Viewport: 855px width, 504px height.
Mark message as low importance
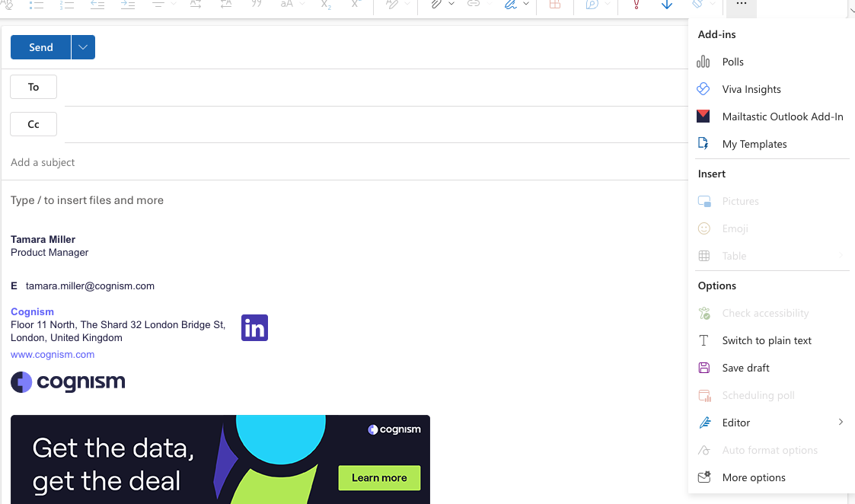click(x=666, y=5)
